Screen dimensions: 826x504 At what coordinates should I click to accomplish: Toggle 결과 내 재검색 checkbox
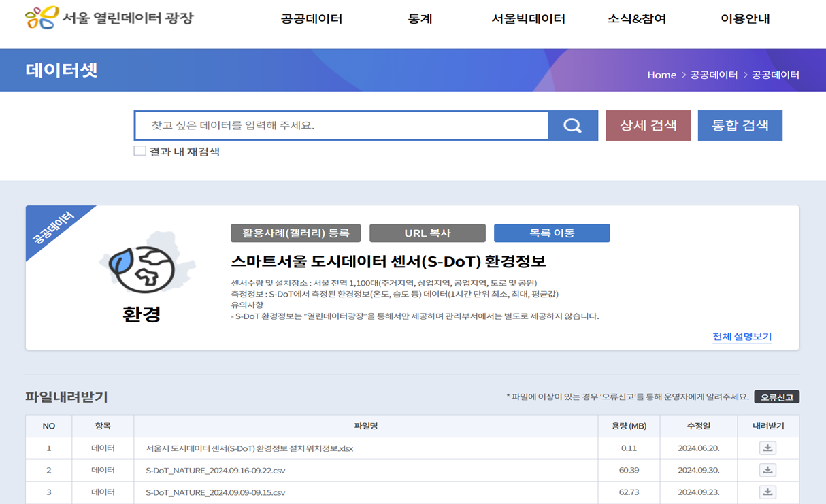[x=139, y=151]
